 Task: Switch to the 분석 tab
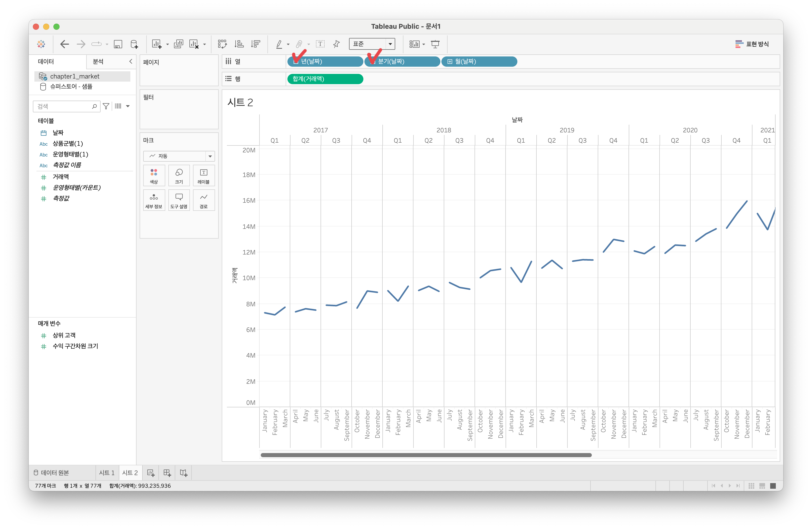[x=98, y=61]
